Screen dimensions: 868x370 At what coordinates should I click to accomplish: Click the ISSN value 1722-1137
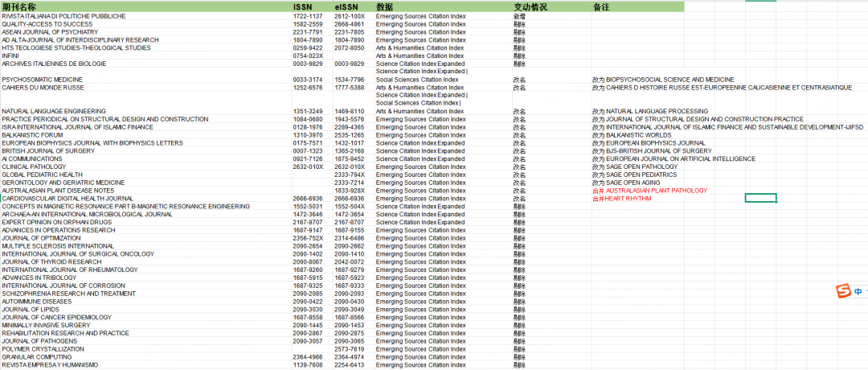[x=306, y=17]
